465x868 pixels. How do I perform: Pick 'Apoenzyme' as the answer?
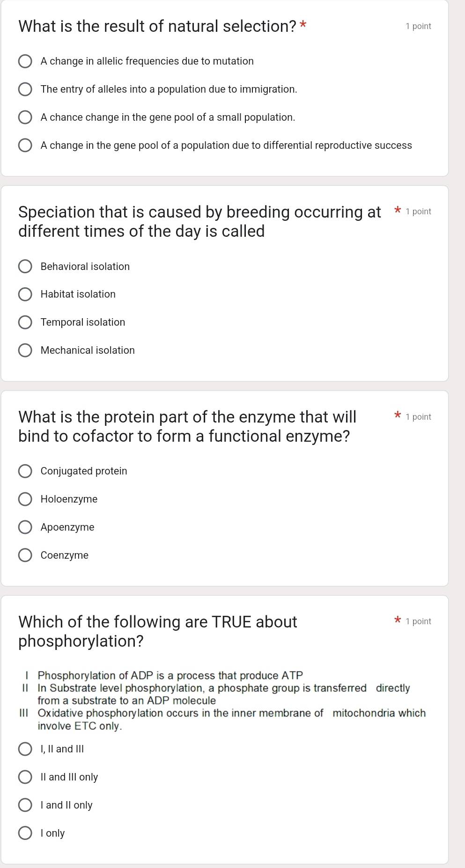click(x=26, y=527)
